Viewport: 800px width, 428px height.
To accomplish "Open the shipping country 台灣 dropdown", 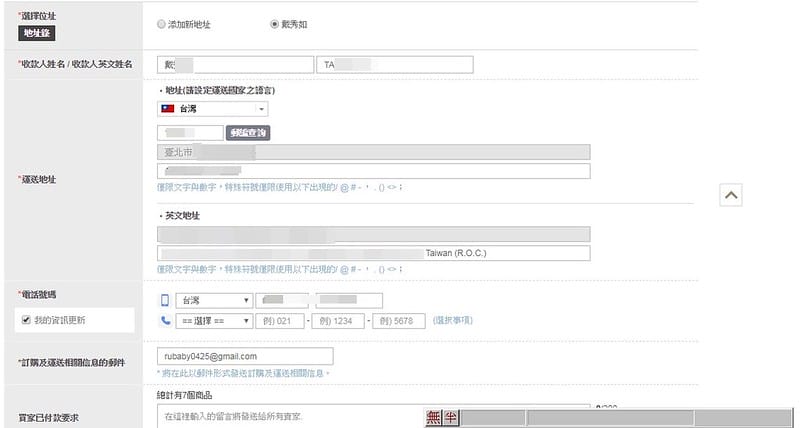I will tap(213, 108).
